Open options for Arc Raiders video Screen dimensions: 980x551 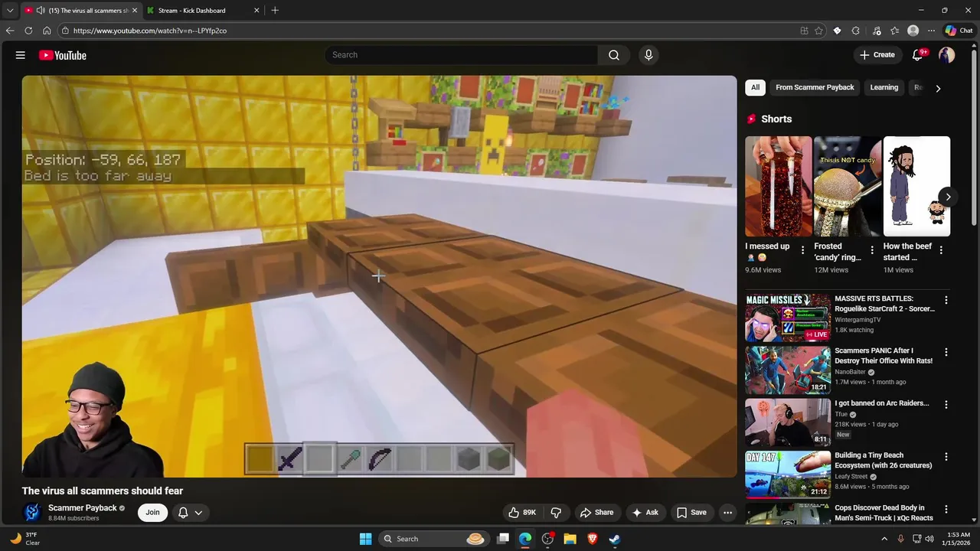tap(946, 405)
